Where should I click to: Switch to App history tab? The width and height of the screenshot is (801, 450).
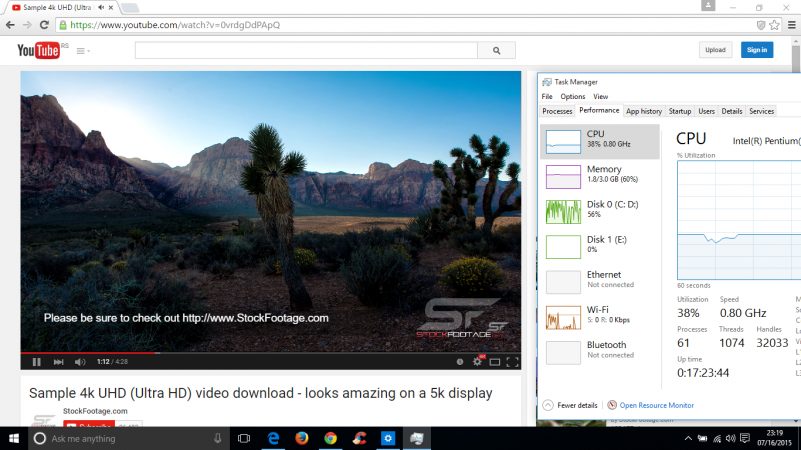click(x=644, y=111)
